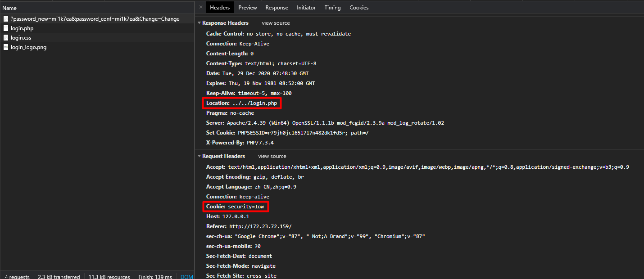This screenshot has height=279, width=644.
Task: Select the login.php request
Action: [x=22, y=28]
